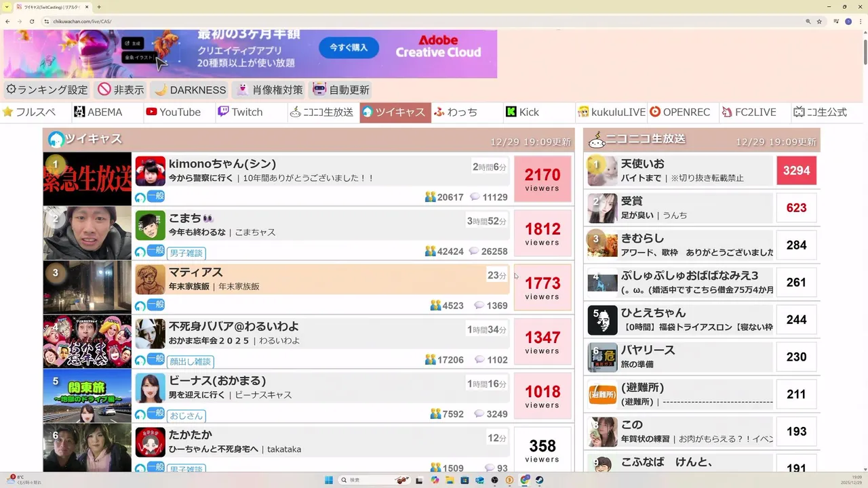Image resolution: width=868 pixels, height=488 pixels.
Task: Click 1812 viewers box
Action: tap(542, 233)
